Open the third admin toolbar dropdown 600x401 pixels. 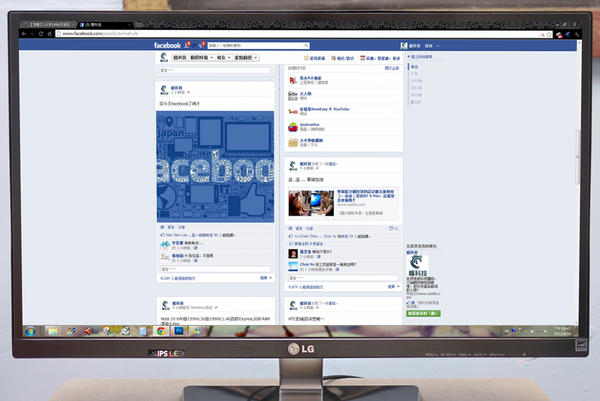coord(223,58)
